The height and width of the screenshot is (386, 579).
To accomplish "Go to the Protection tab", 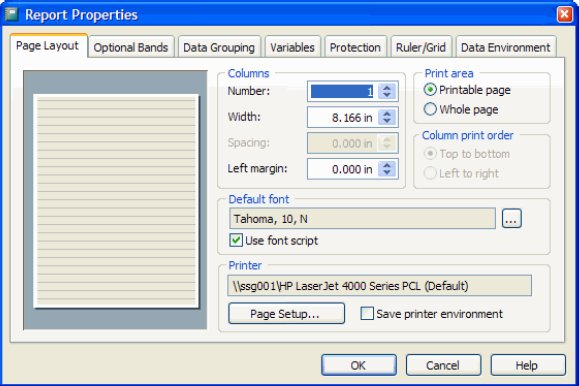I will [x=355, y=47].
